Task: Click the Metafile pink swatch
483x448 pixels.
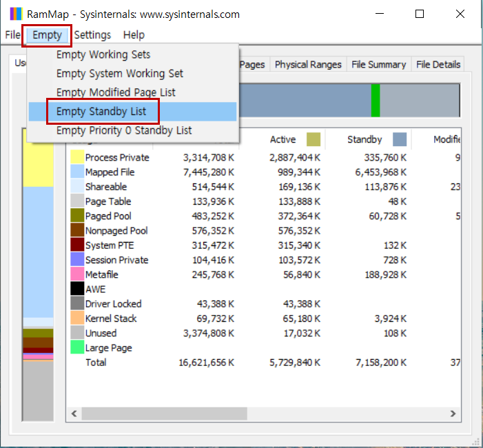Action: [77, 274]
